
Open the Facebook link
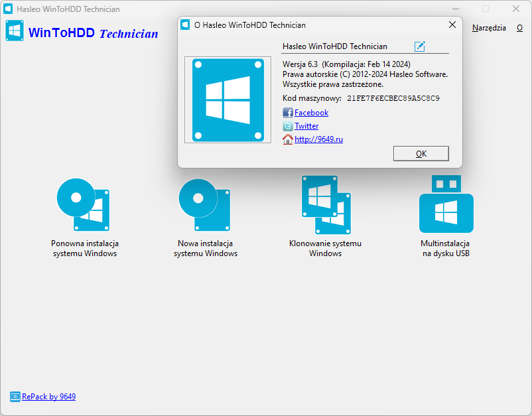click(x=311, y=113)
